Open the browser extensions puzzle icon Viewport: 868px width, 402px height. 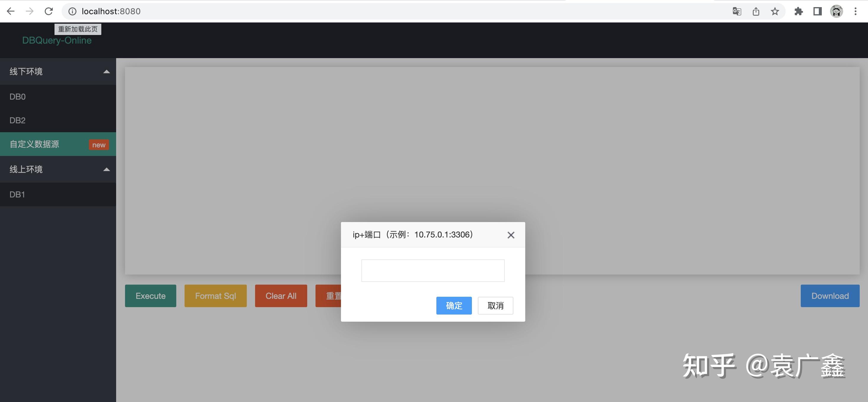[798, 11]
